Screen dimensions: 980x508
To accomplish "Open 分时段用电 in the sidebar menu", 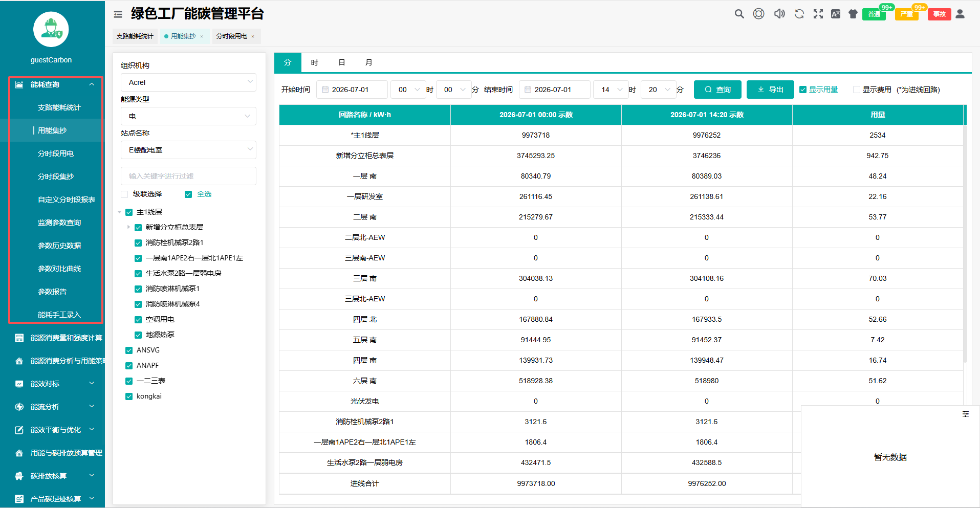I will 56,153.
